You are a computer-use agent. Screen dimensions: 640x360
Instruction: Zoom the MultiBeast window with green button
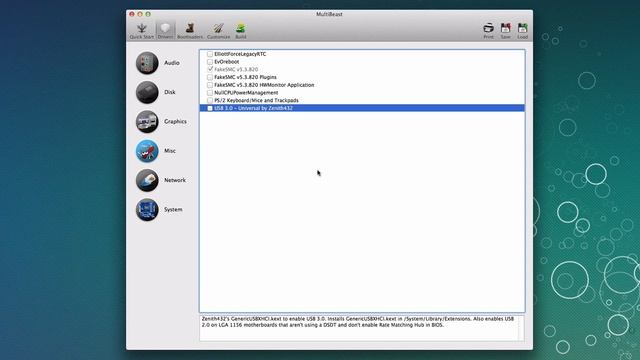[148, 14]
